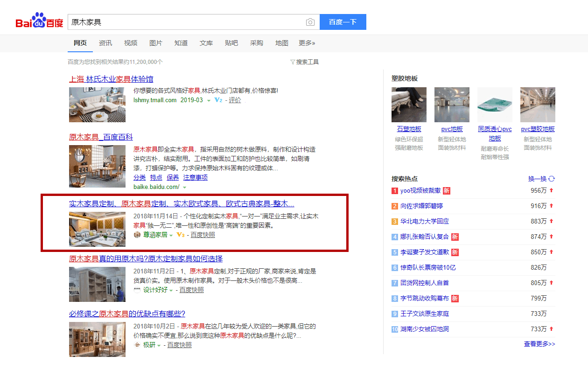Screen dimensions: 588x384
Task: Open hot search 惊奇队长票房破10亿
Action: [428, 267]
